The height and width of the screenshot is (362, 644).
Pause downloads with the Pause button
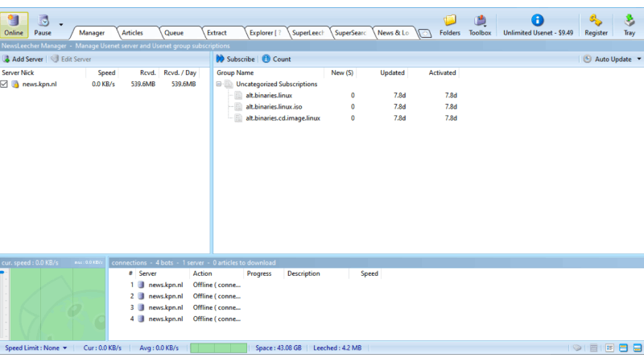click(x=43, y=25)
